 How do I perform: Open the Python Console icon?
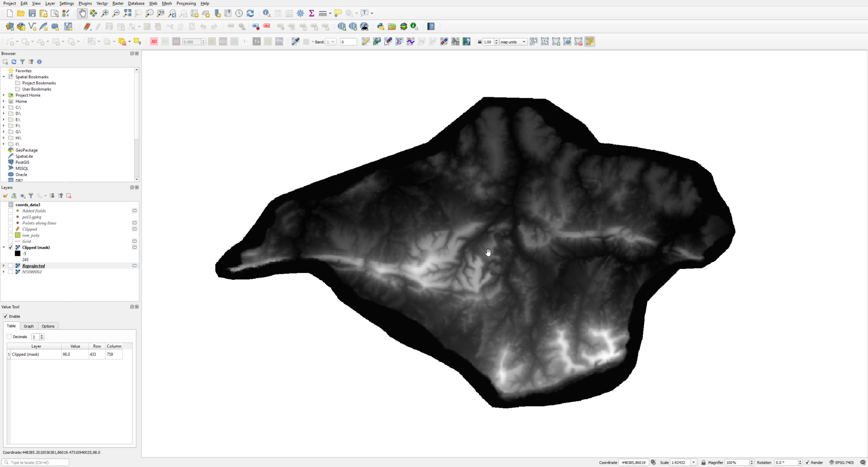click(x=381, y=27)
